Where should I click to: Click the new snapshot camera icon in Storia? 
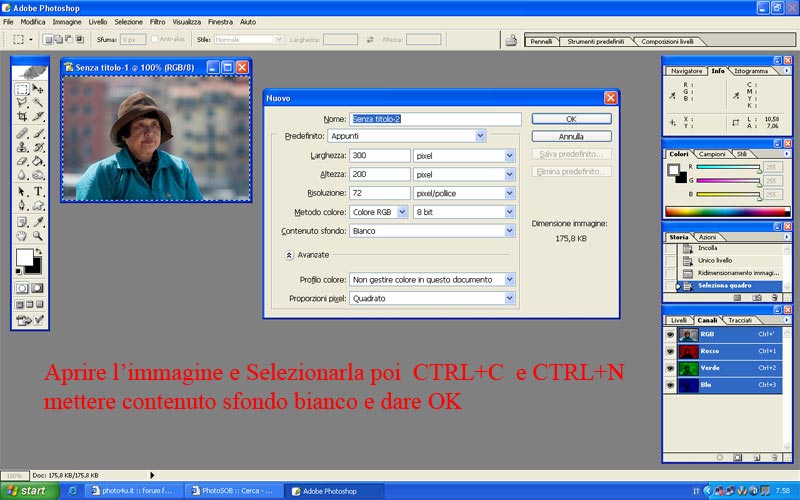pos(757,297)
